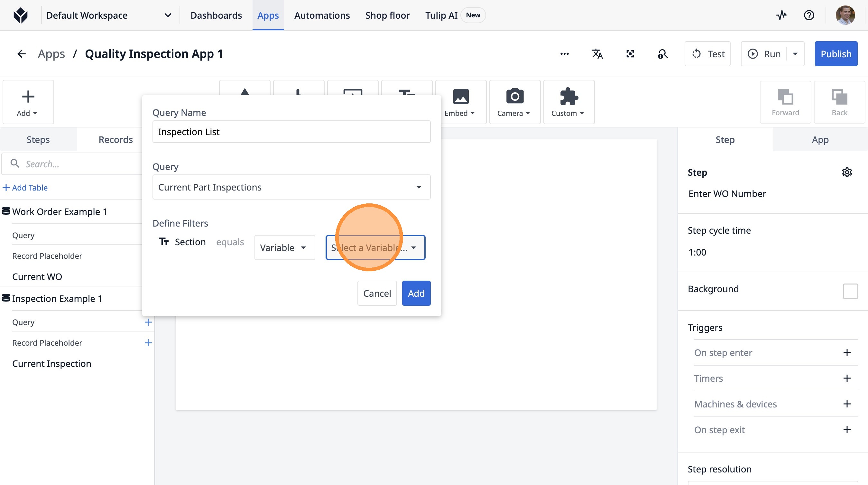Viewport: 868px width, 485px height.
Task: Open the help question mark icon
Action: click(809, 15)
